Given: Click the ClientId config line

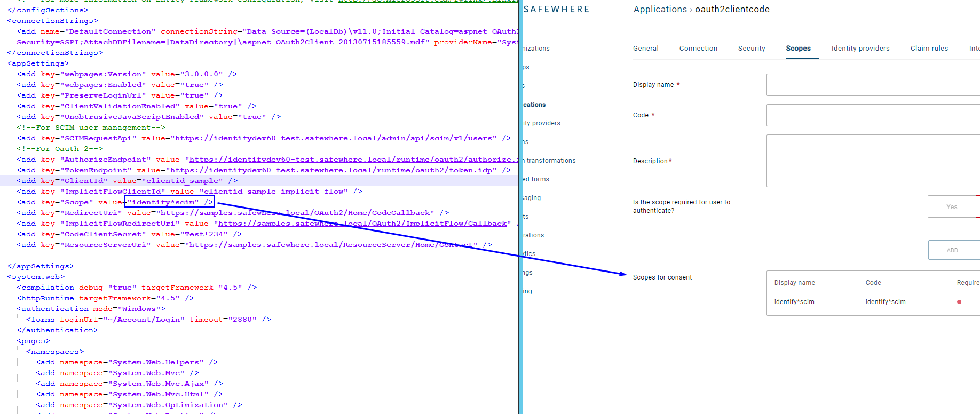Looking at the screenshot, I should point(127,181).
